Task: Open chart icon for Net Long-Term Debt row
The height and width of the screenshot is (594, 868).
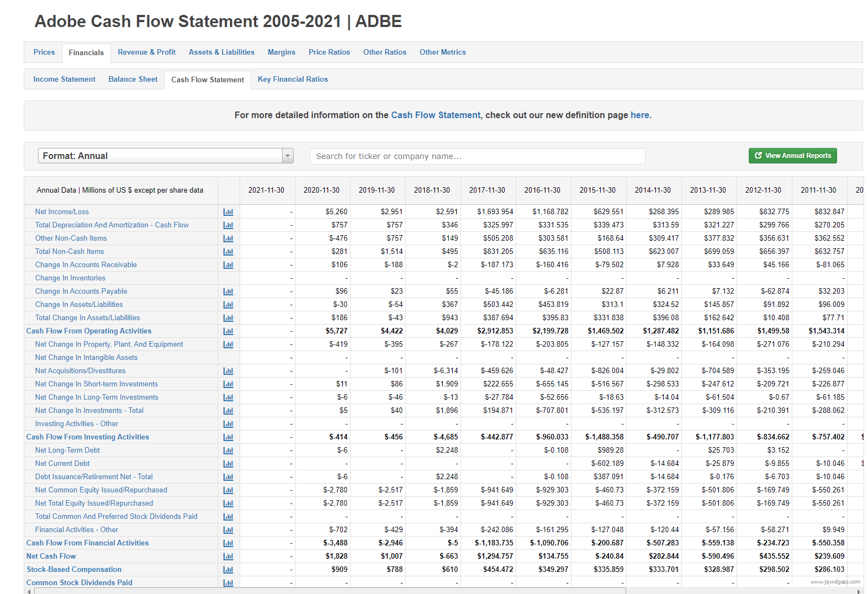Action: [228, 450]
